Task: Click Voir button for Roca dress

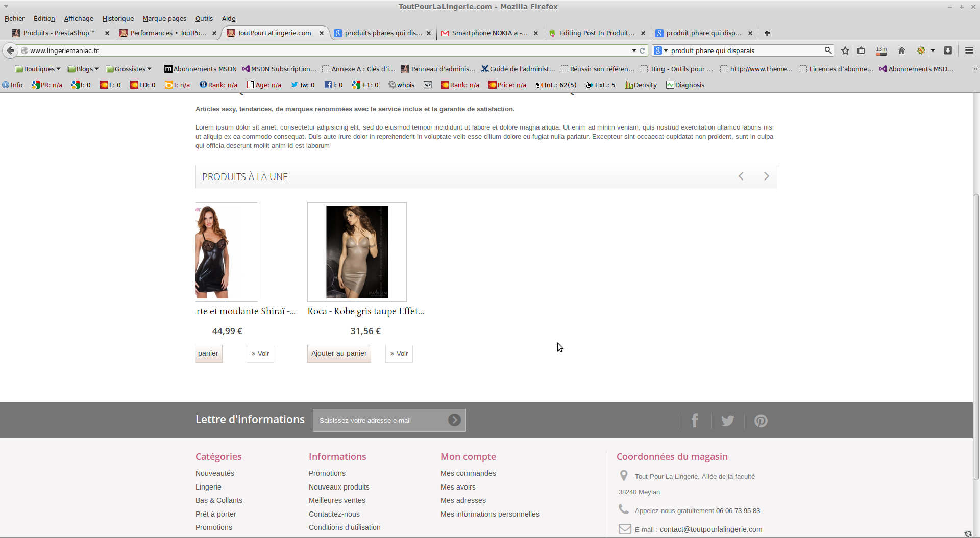Action: click(x=399, y=353)
